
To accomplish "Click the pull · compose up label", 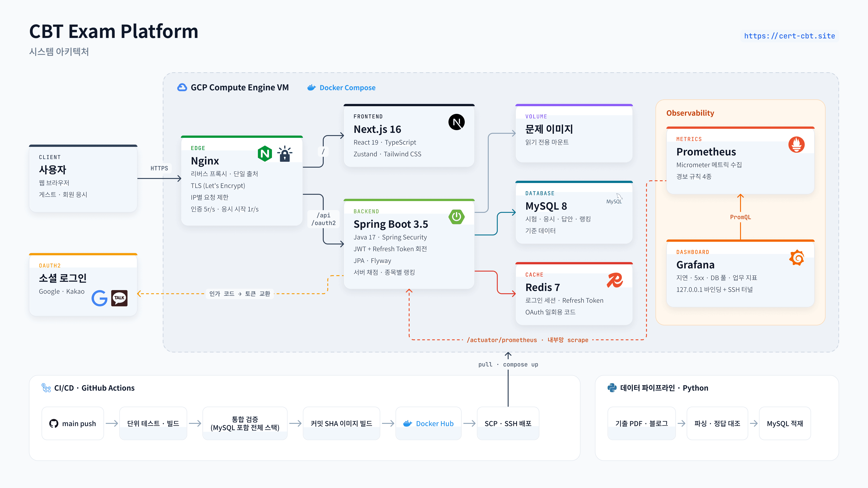I will pos(508,364).
